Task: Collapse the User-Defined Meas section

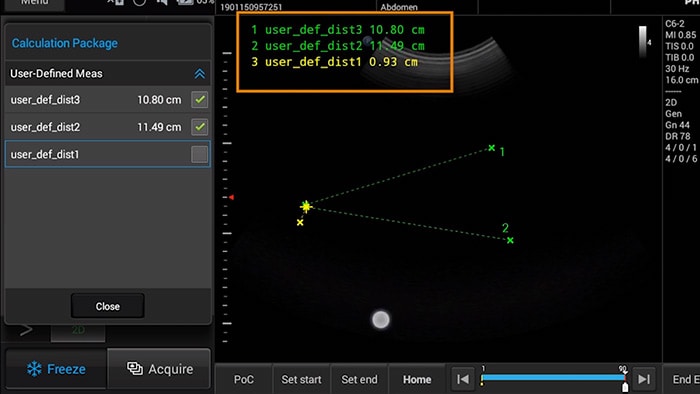Action: 200,74
